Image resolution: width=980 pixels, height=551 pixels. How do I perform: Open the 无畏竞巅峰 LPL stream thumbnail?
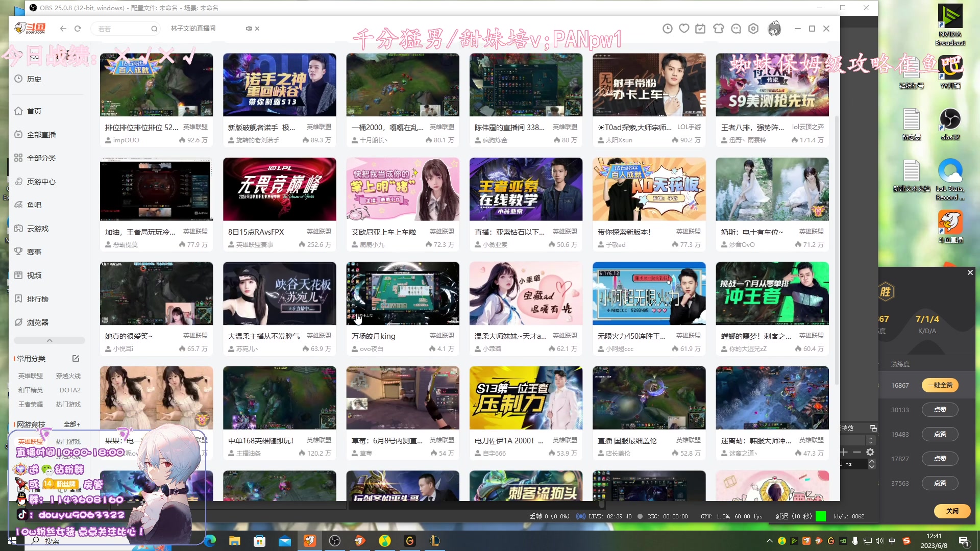279,189
